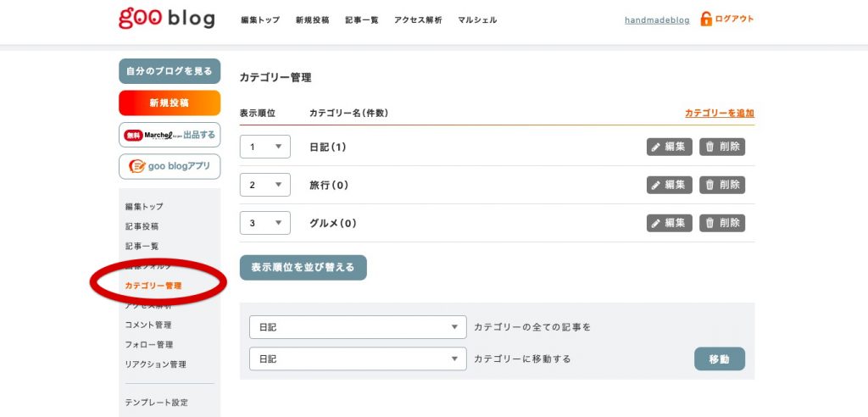Open destination category dropdown (に移動する)
The width and height of the screenshot is (868, 417).
[x=359, y=359]
